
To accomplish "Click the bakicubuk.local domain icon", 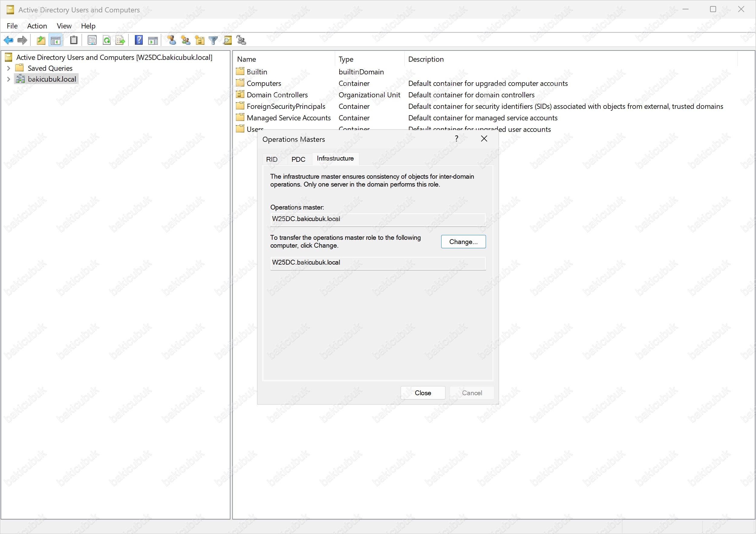I will (x=21, y=79).
